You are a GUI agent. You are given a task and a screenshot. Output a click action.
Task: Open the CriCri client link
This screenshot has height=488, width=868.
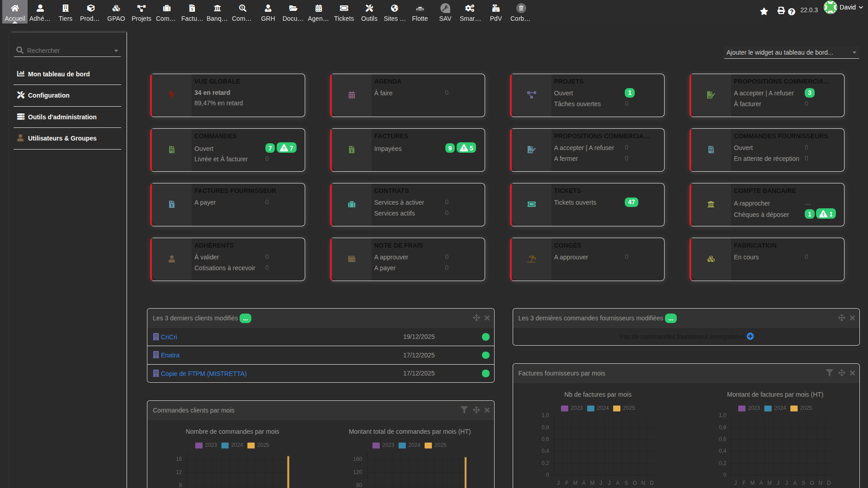(x=169, y=337)
